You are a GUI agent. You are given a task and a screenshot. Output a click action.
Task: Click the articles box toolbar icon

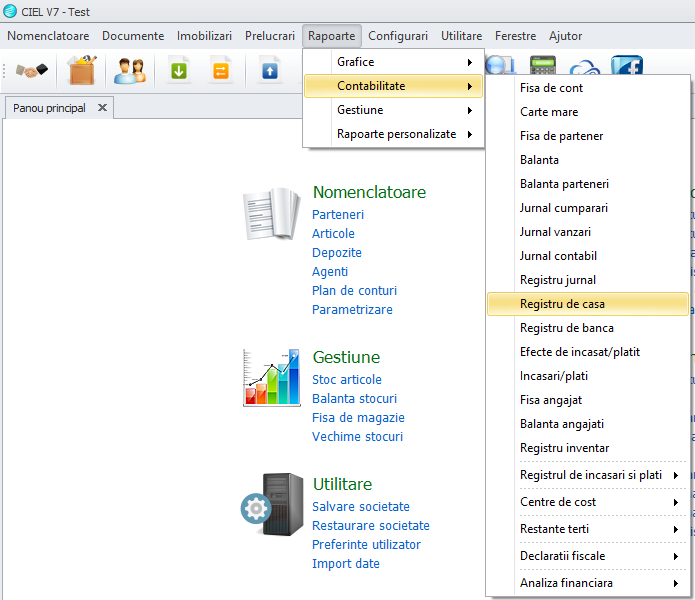(x=82, y=70)
